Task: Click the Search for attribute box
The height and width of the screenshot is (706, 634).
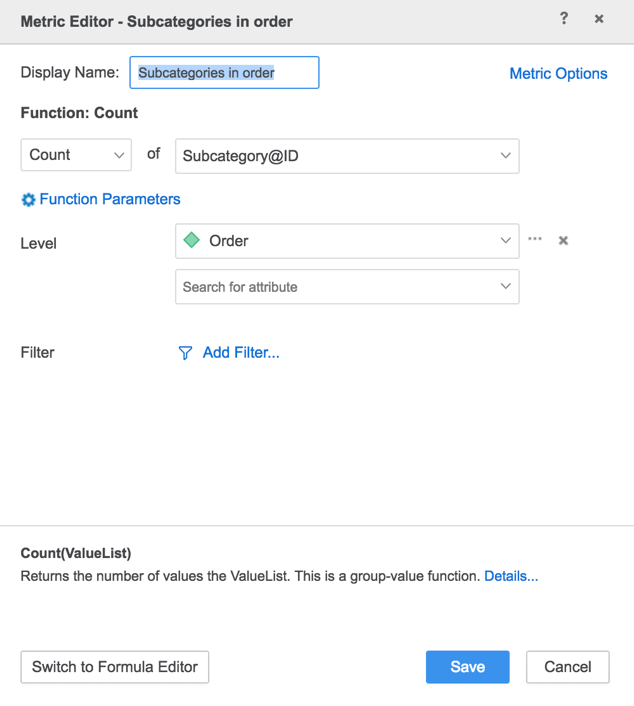Action: pos(347,287)
